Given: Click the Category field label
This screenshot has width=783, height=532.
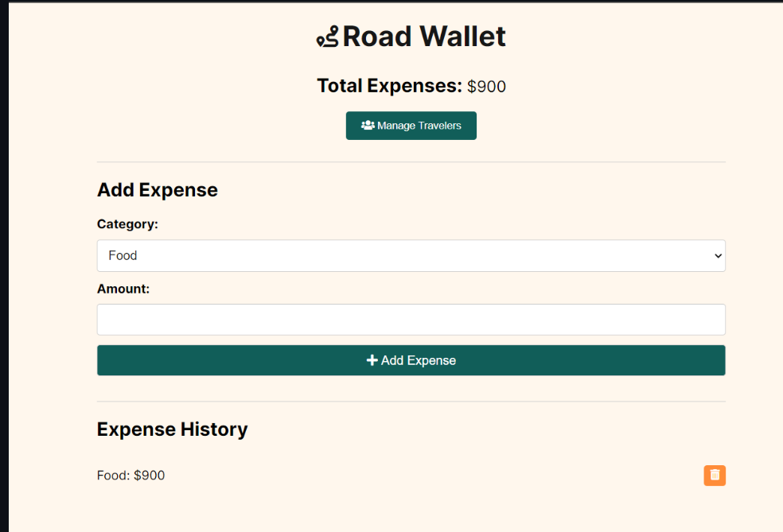Looking at the screenshot, I should coord(127,224).
